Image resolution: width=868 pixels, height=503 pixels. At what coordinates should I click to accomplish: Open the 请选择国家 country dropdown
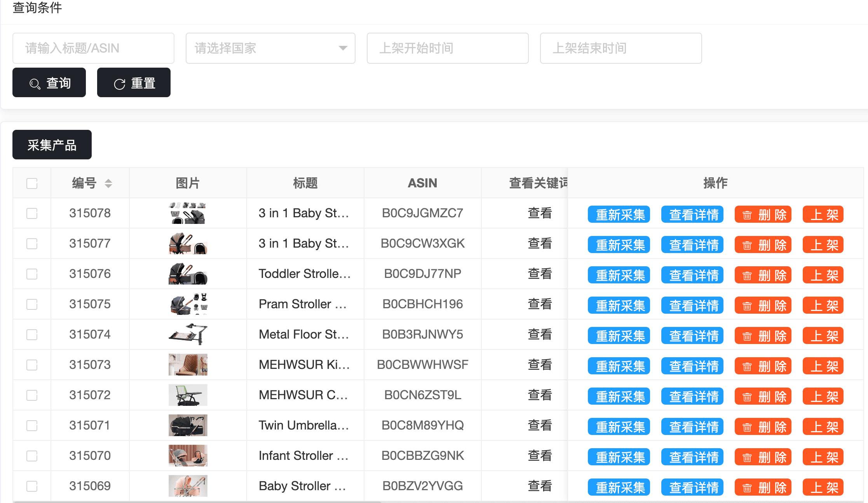pos(270,48)
